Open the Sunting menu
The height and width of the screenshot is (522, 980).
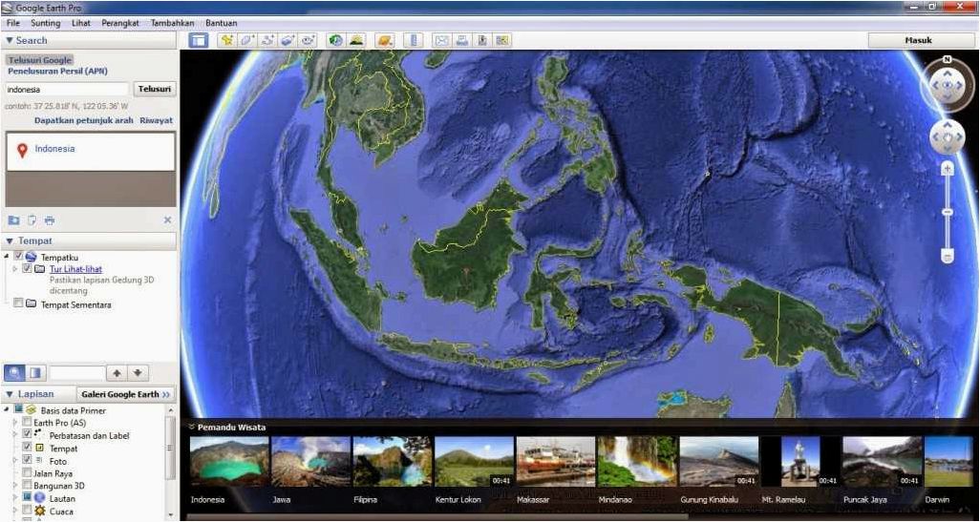point(46,23)
